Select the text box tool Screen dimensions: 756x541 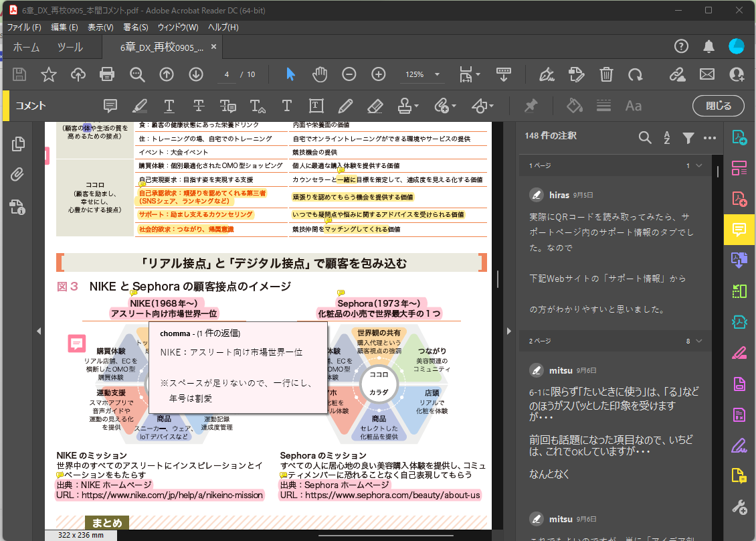click(316, 106)
